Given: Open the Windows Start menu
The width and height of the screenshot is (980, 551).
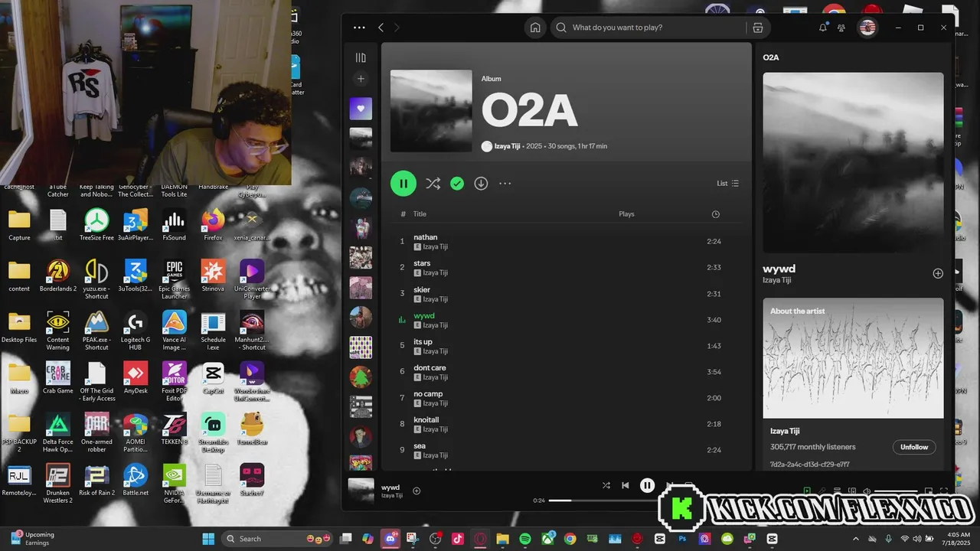Looking at the screenshot, I should (208, 539).
